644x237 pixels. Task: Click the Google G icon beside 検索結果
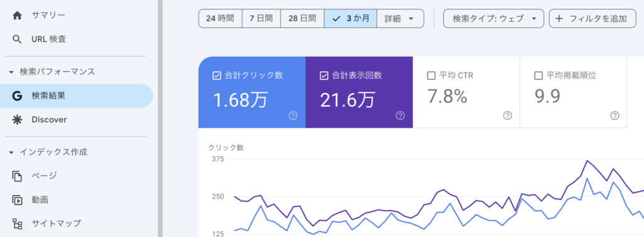(17, 96)
